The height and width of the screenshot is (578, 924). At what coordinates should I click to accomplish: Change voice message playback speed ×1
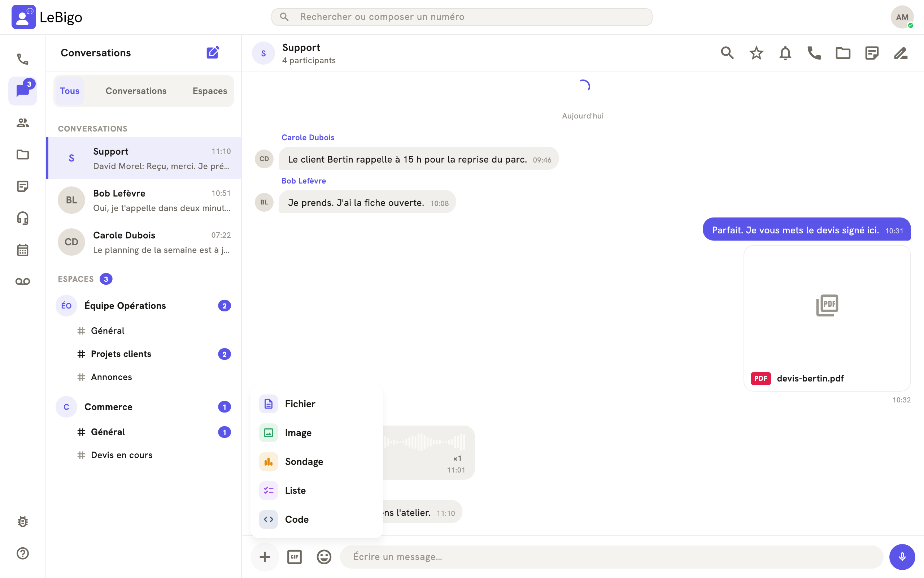[x=457, y=458]
